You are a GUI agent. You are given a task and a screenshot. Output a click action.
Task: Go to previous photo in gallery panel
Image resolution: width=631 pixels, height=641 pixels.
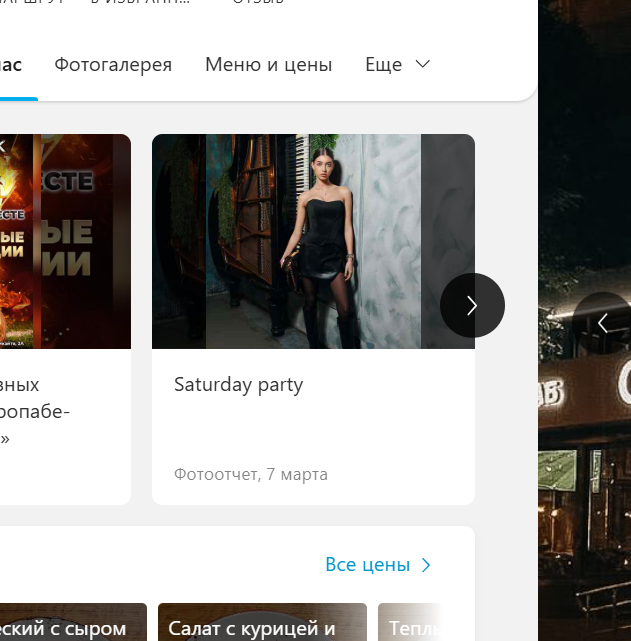pyautogui.click(x=603, y=323)
